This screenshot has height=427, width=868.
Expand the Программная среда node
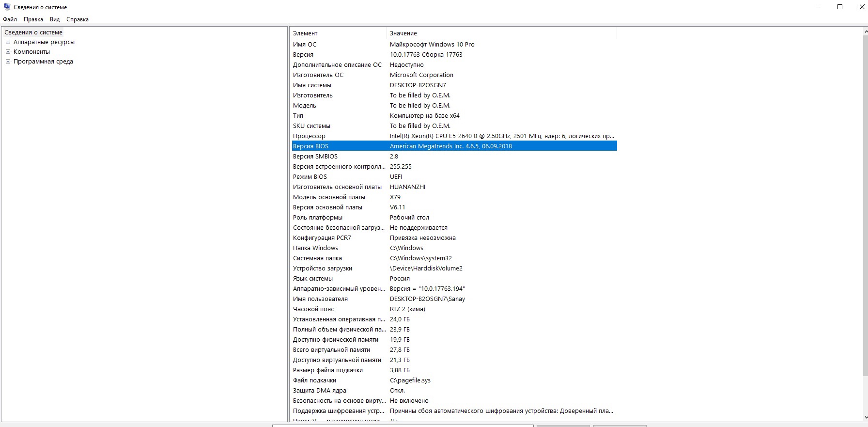point(8,62)
